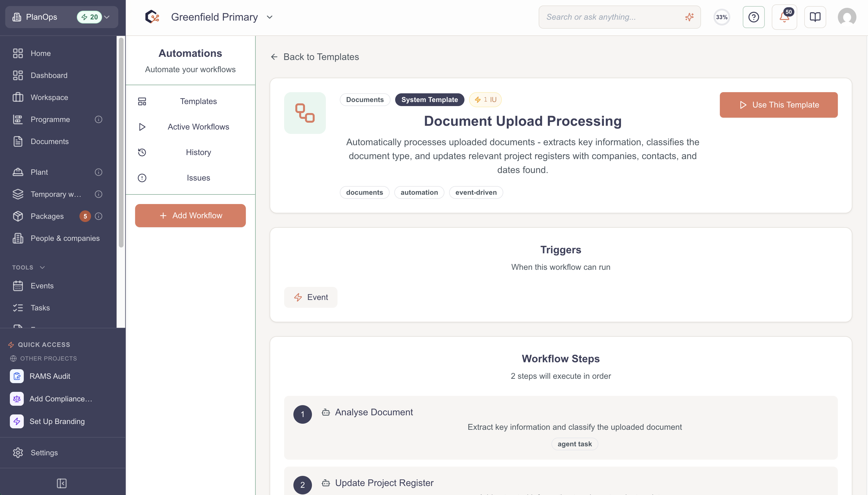Screen dimensions: 868x495
Task: Click the Greenfield Primary project logo
Action: [152, 17]
